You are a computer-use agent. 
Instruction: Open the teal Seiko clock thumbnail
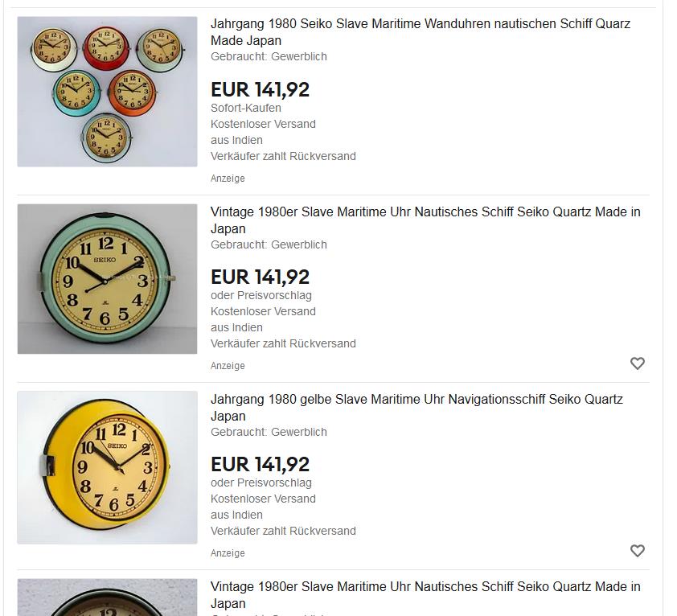click(x=107, y=279)
